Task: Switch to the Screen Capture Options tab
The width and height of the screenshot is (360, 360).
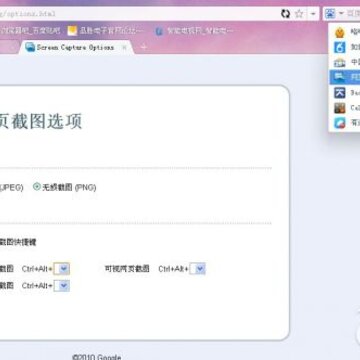Action: tap(75, 48)
